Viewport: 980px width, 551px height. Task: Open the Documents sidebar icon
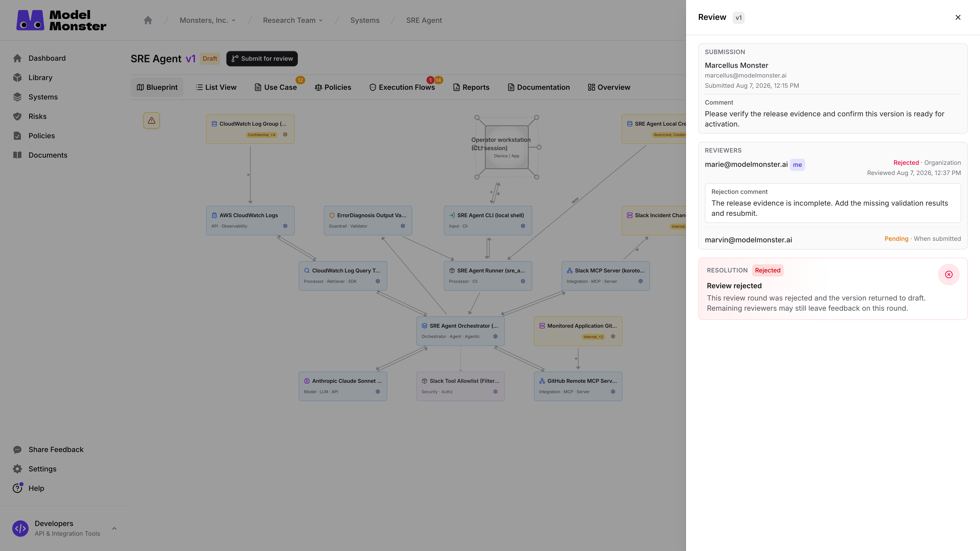click(18, 155)
